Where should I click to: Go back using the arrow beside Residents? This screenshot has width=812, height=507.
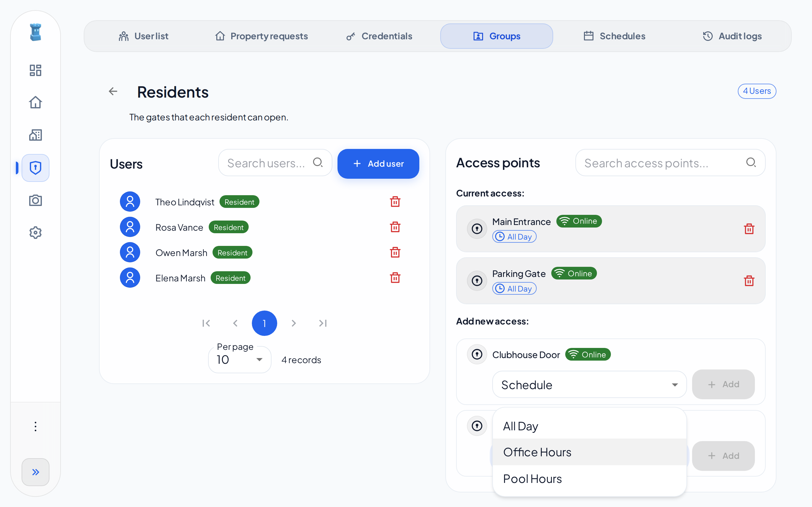click(x=113, y=91)
